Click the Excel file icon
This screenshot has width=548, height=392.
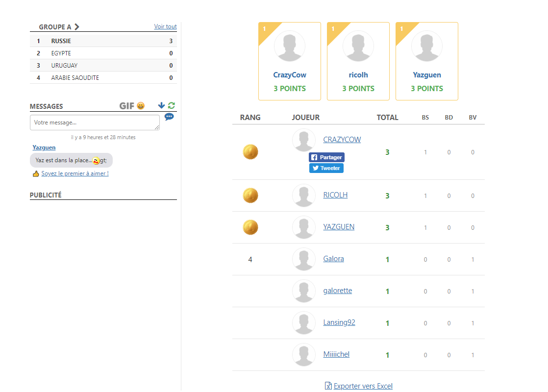[x=328, y=386]
